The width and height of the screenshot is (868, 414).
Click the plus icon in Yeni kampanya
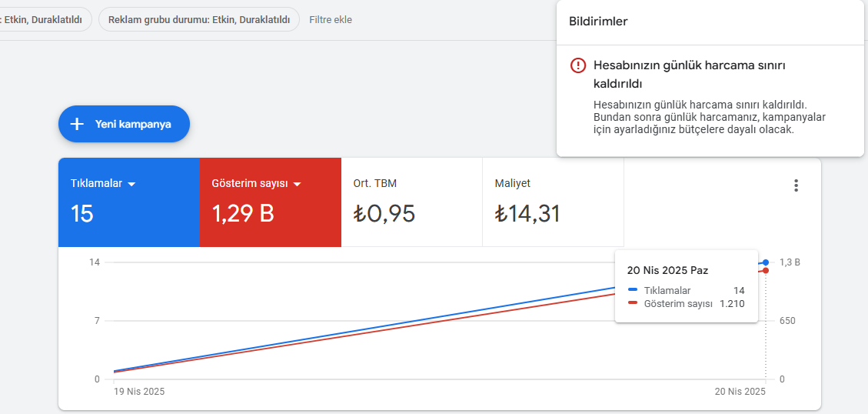coord(77,124)
